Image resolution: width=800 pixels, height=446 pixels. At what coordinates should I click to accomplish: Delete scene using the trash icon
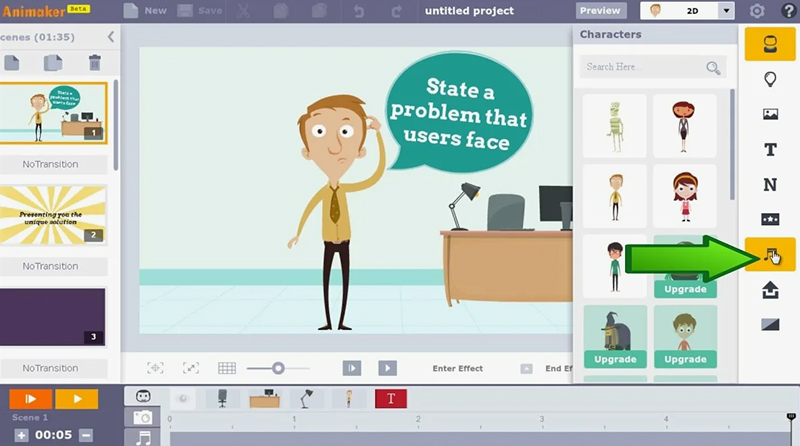pyautogui.click(x=94, y=63)
